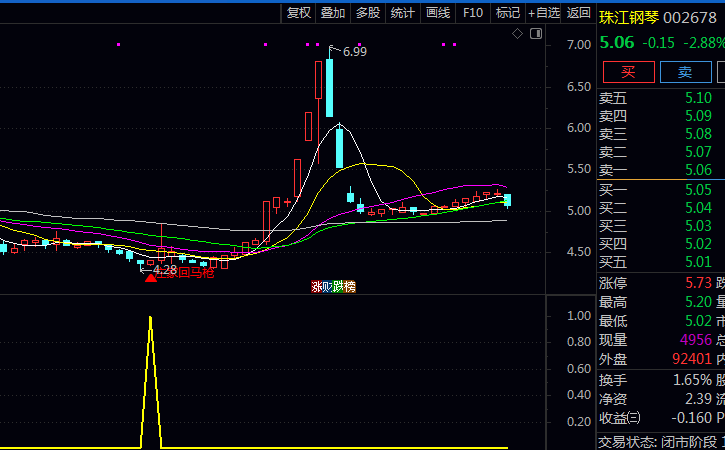The image size is (725, 450).
Task: Select the 多股 multi-stock view
Action: tap(368, 13)
